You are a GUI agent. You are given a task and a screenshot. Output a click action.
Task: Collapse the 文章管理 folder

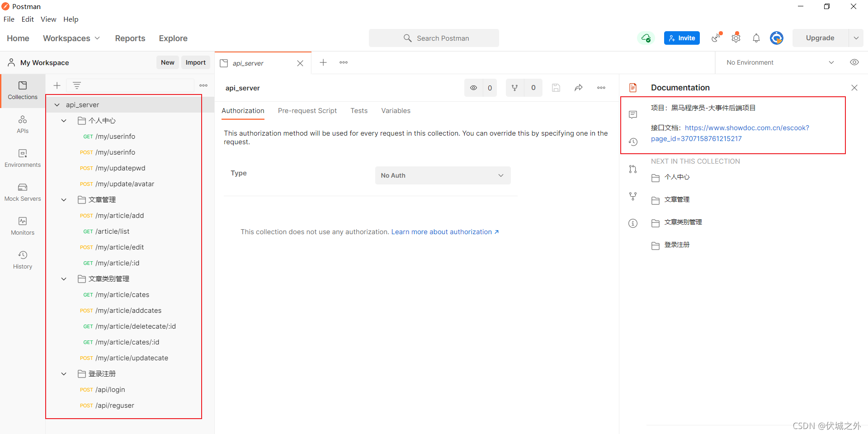(64, 200)
